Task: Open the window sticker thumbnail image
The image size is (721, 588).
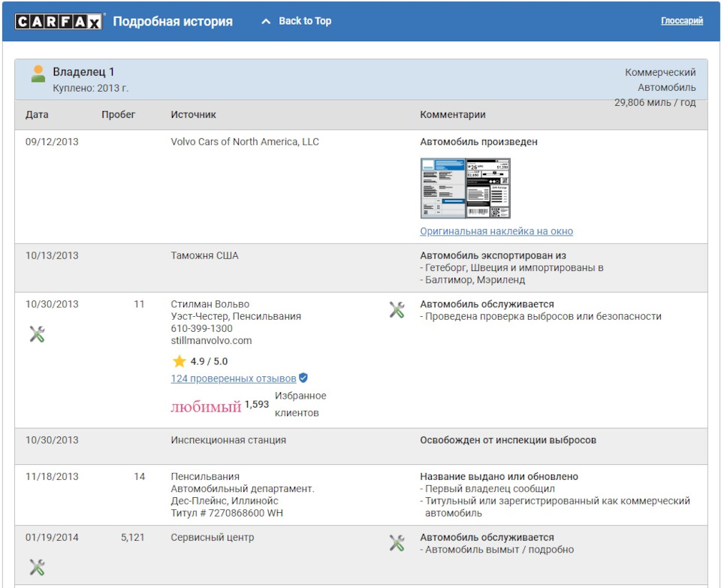Action: pyautogui.click(x=466, y=188)
